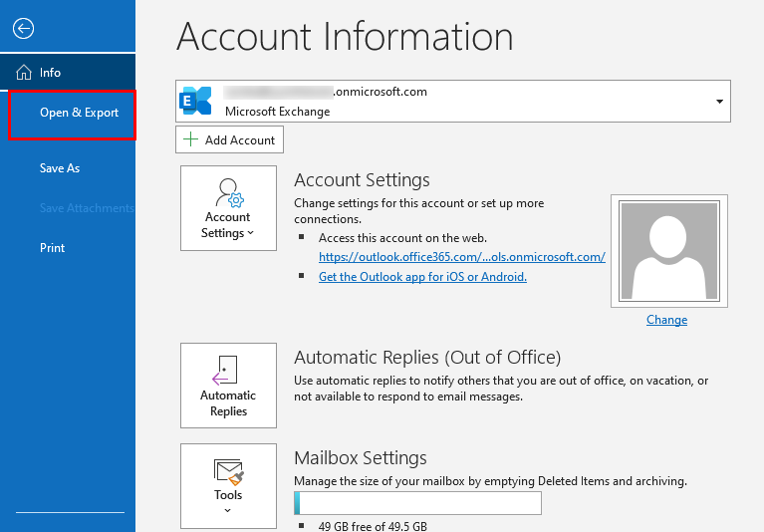The width and height of the screenshot is (764, 532).
Task: Click the Automatic Replies button label
Action: 228,402
